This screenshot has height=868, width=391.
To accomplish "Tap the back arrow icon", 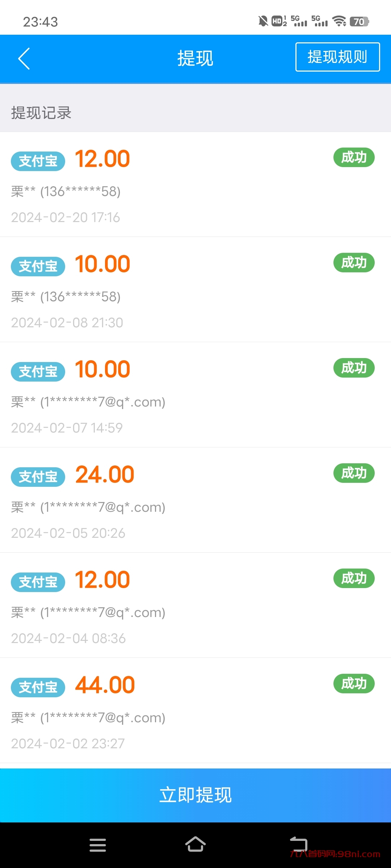I will (24, 59).
